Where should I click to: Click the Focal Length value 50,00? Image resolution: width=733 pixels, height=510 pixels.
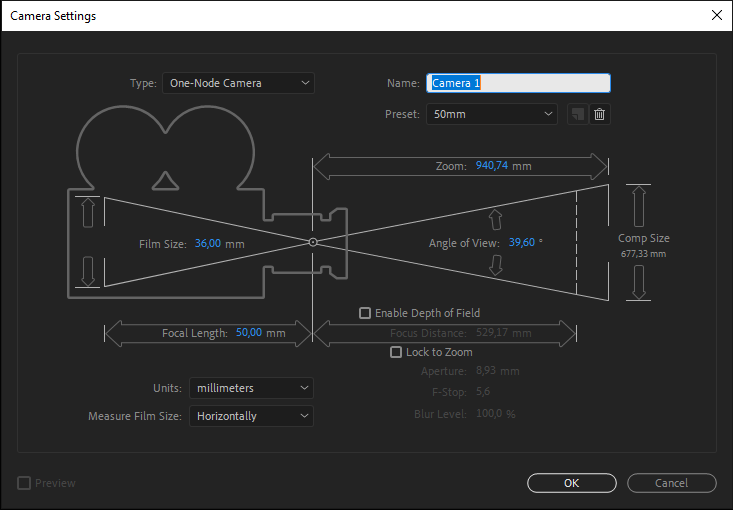click(x=249, y=332)
